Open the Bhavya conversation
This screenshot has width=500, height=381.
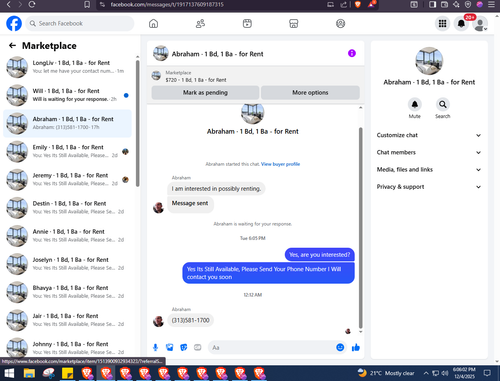click(67, 292)
